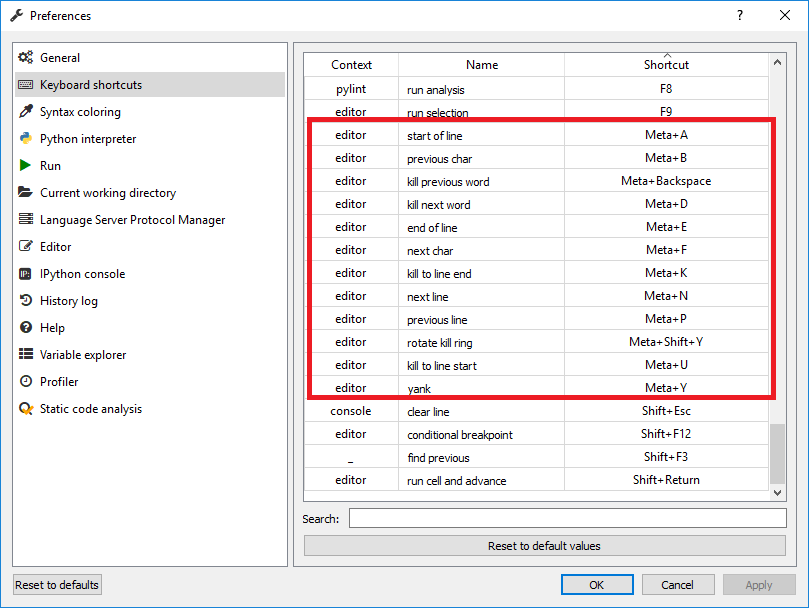Select the 'rotate kill ring' row

[x=536, y=342]
